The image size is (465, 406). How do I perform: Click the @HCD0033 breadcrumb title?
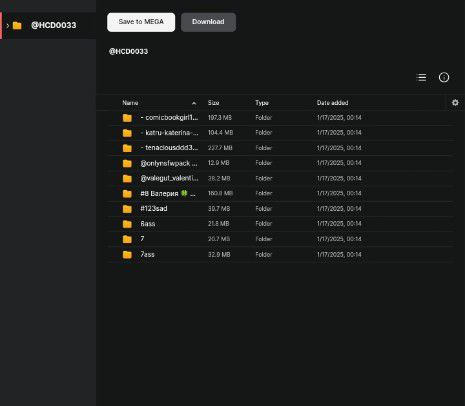click(x=128, y=51)
